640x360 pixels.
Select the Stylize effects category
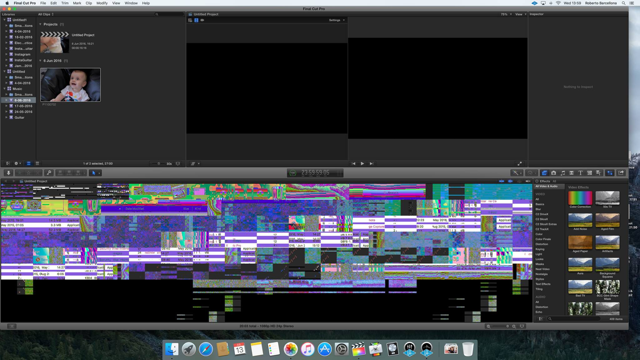coord(540,279)
